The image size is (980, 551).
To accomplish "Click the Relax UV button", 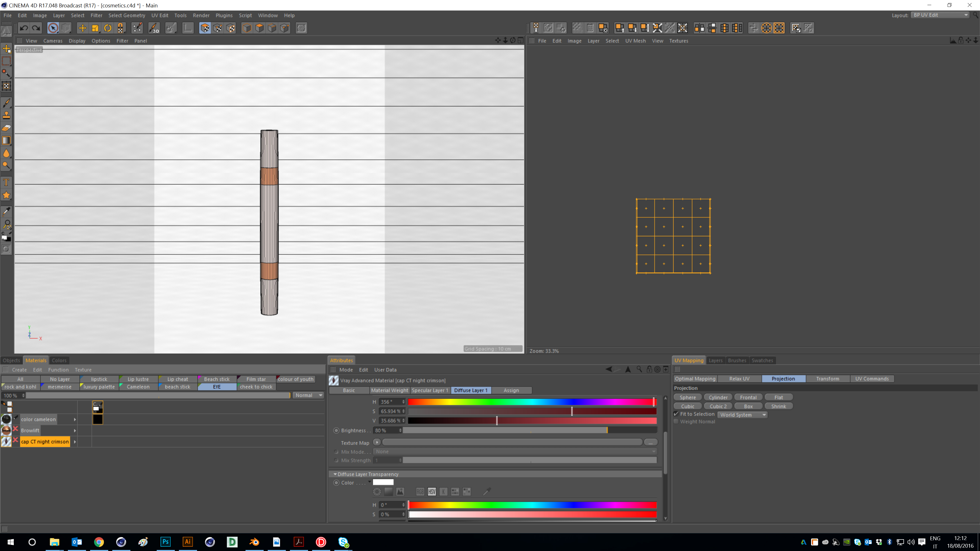I will (739, 379).
